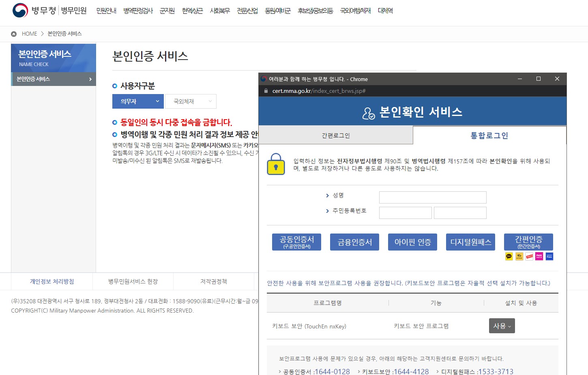Open the 개인정보 처리방침 footer link

coord(52,281)
